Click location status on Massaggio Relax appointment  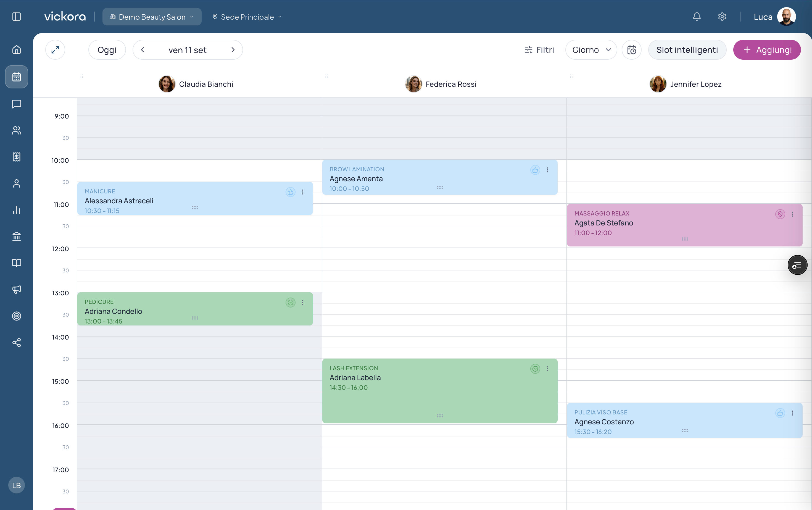point(780,214)
